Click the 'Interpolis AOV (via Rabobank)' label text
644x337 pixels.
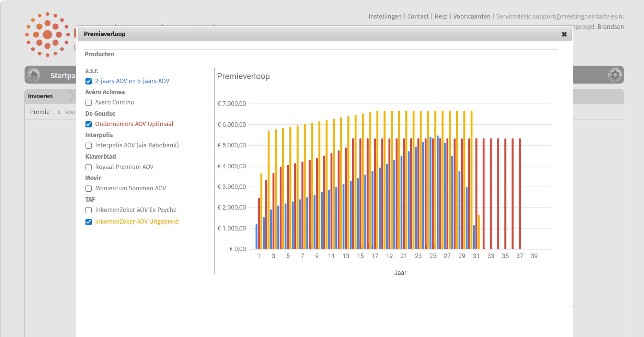(137, 145)
